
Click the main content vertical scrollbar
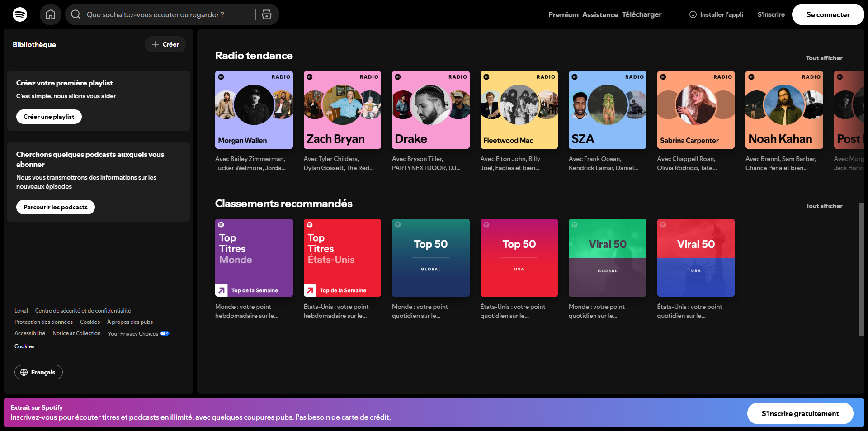861,269
